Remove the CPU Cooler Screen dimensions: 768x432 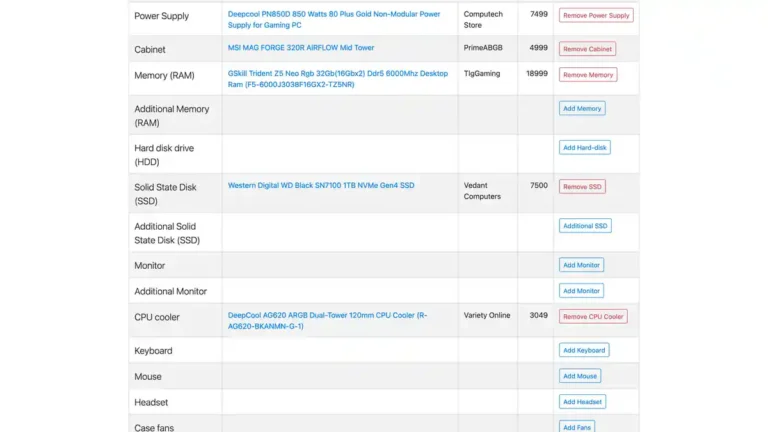[593, 317]
